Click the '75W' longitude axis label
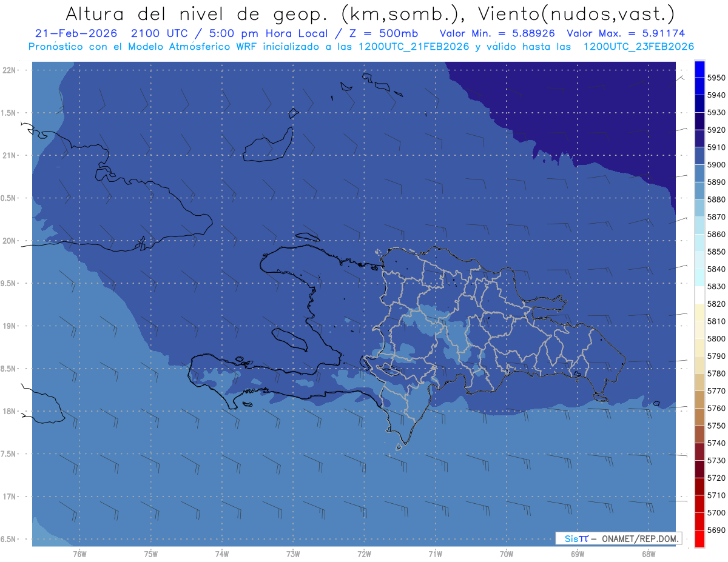Viewport: 728px width, 562px height. [x=151, y=554]
